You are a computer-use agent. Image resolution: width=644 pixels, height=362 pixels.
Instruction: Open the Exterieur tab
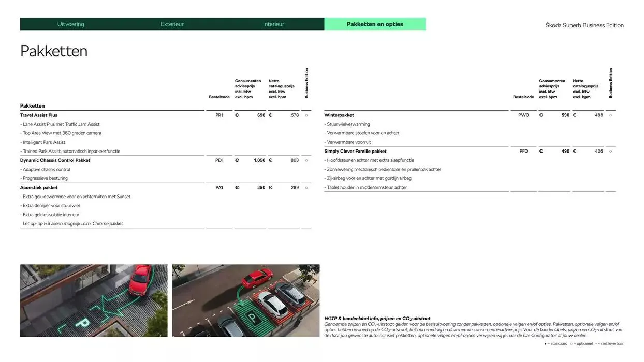(172, 24)
